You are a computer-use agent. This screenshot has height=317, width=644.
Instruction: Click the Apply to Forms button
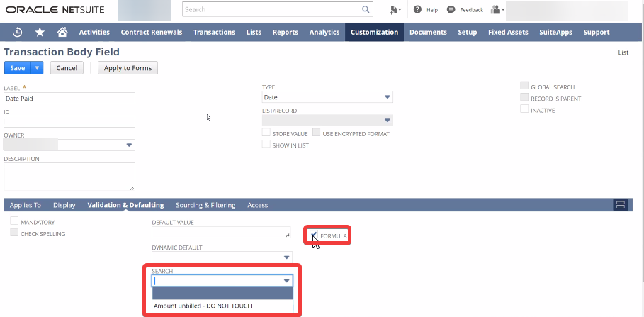pos(128,68)
